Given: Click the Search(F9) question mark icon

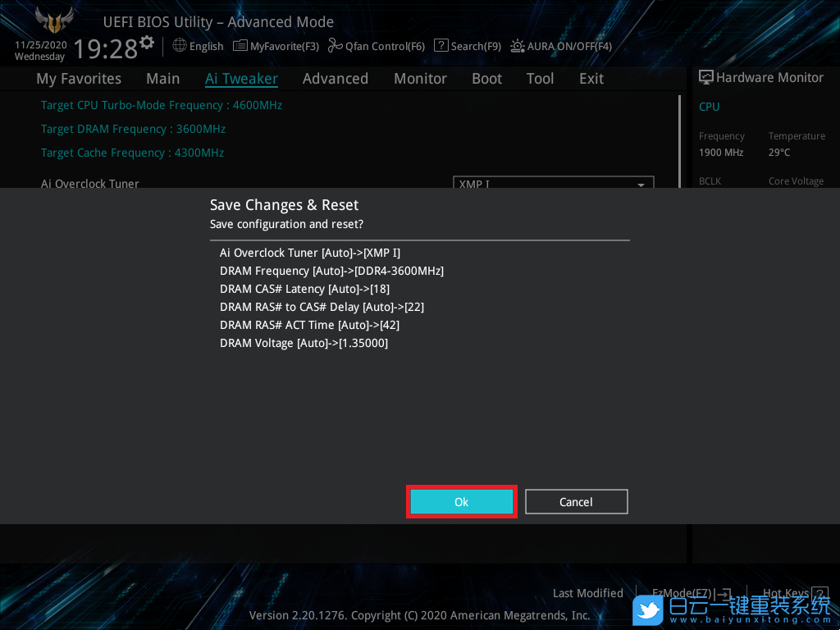Looking at the screenshot, I should point(441,46).
